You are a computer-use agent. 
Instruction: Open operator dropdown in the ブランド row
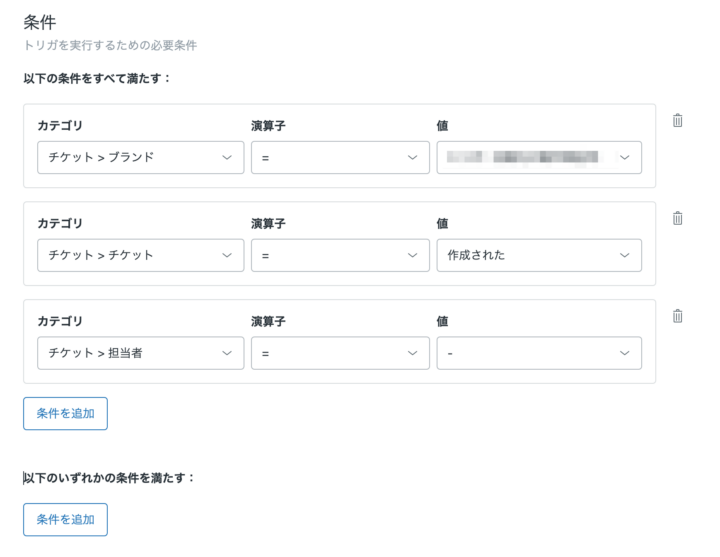[x=340, y=157]
